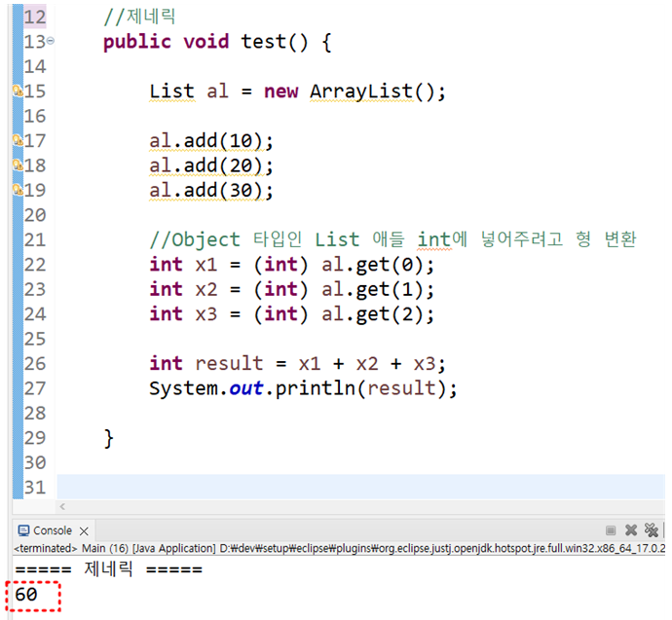Click al.add(20); statement

point(211,165)
